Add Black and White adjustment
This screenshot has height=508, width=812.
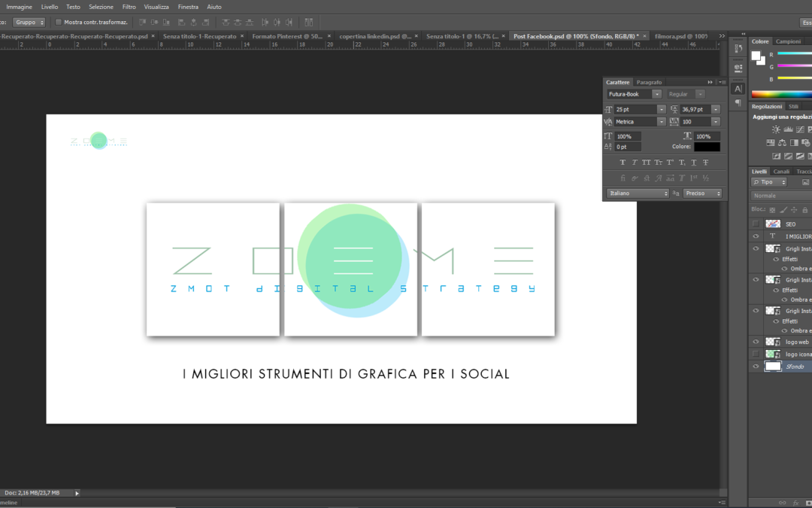(x=794, y=142)
